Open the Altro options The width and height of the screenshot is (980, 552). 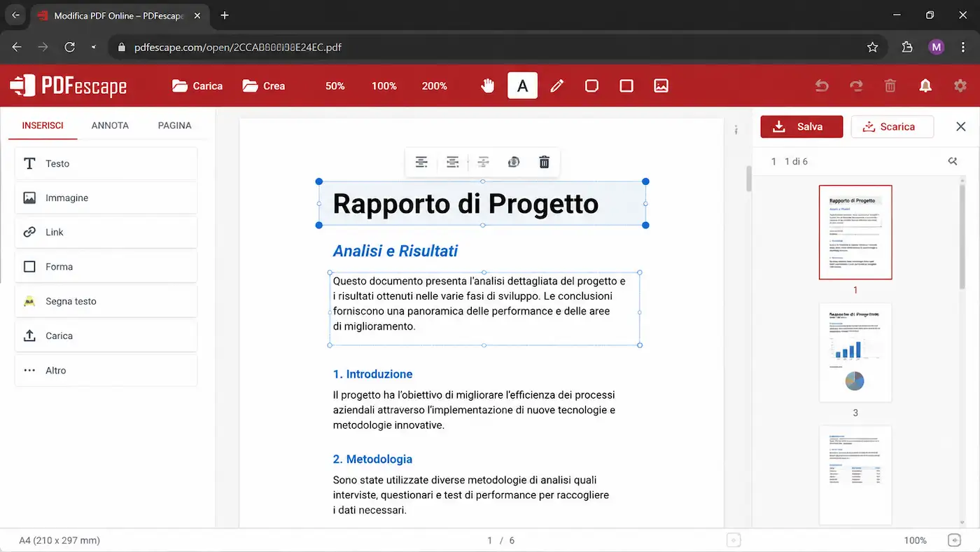pyautogui.click(x=106, y=370)
